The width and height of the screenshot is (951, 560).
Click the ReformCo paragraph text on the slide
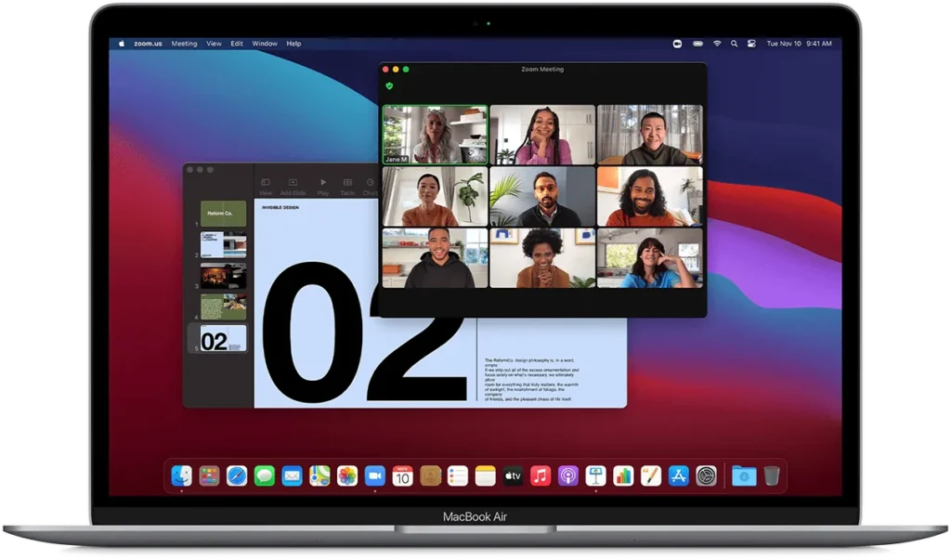click(x=532, y=380)
